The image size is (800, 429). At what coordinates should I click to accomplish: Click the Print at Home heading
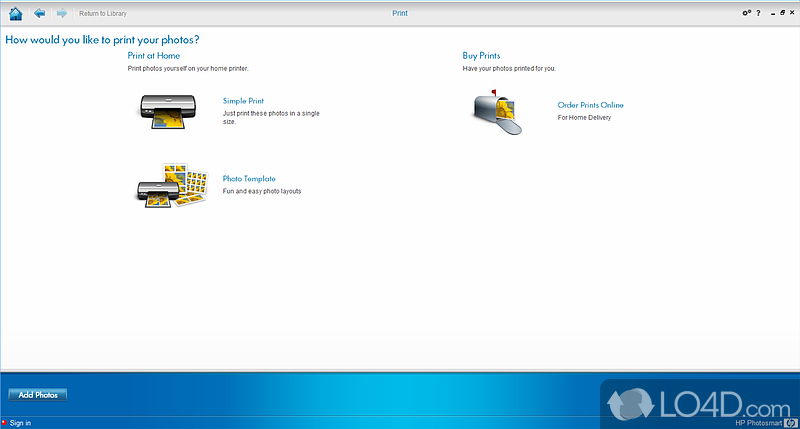[x=153, y=56]
